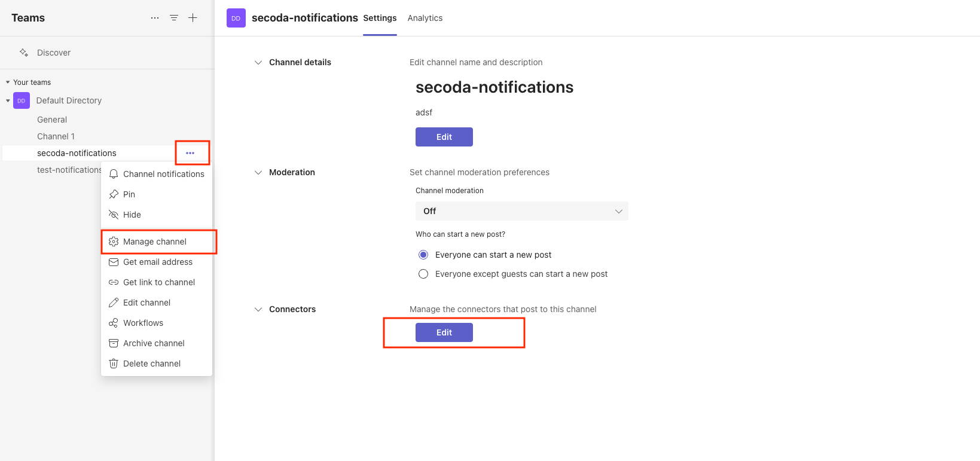Click the Archive channel box icon

[114, 343]
